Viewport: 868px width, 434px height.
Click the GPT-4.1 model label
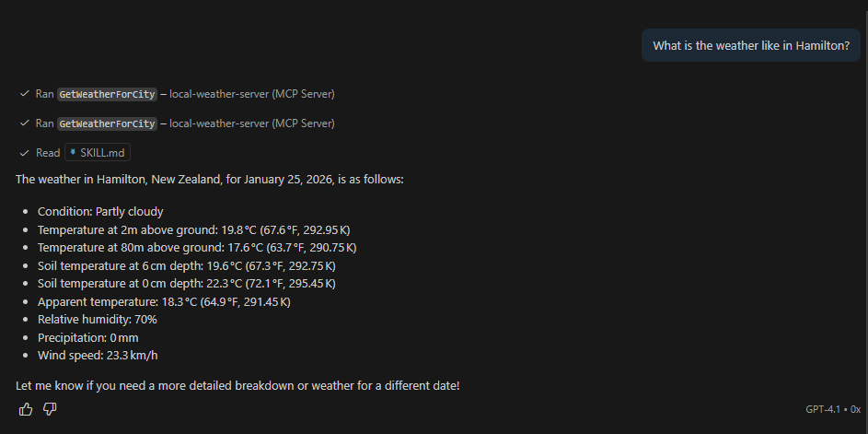[x=824, y=409]
